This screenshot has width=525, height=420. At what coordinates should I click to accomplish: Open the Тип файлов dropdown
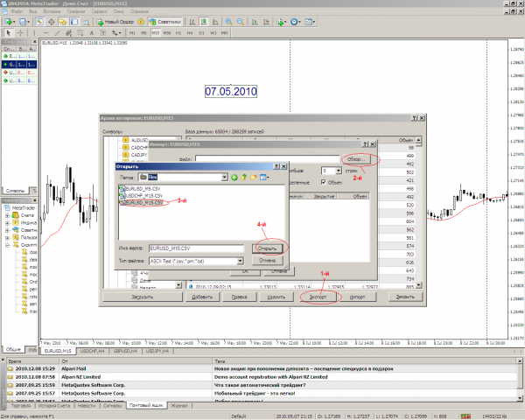240,261
